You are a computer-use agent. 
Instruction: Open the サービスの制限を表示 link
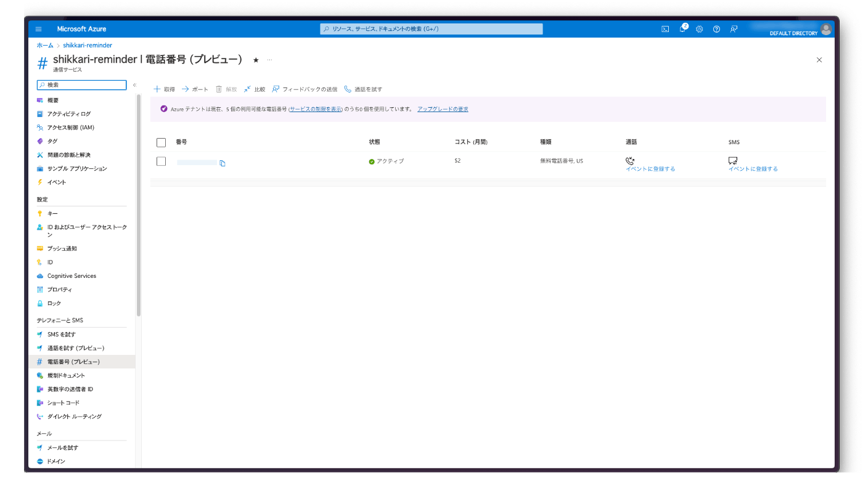[x=316, y=109]
